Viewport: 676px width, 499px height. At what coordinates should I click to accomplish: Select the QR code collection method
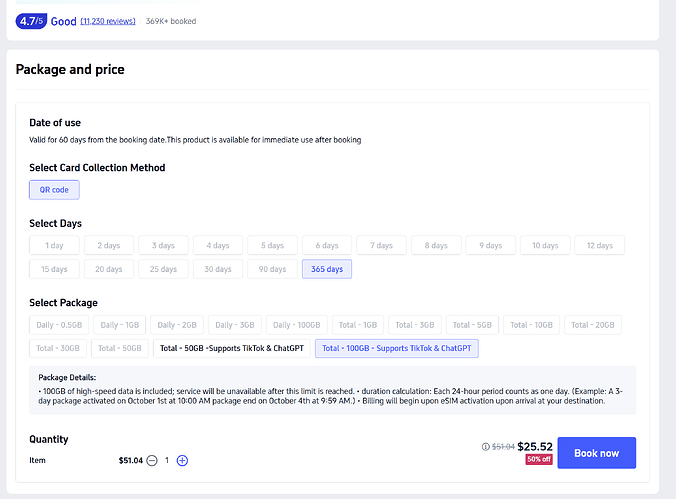tap(54, 189)
